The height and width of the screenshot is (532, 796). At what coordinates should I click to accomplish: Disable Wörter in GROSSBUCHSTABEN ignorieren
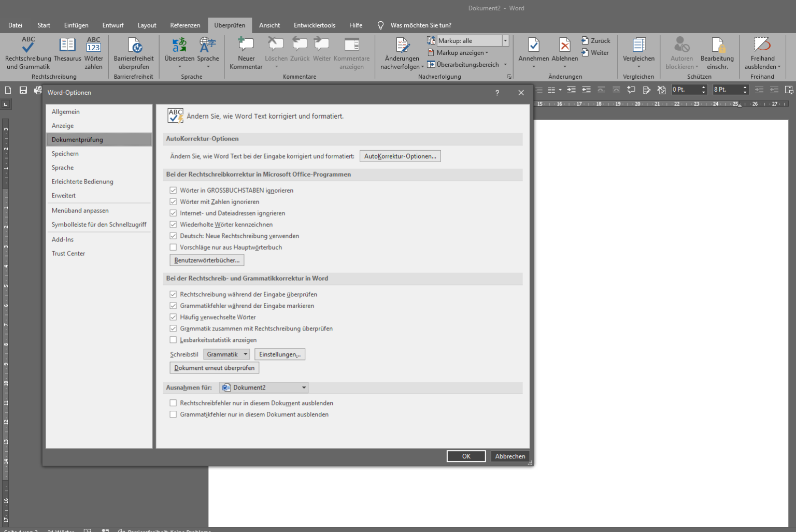pyautogui.click(x=174, y=190)
